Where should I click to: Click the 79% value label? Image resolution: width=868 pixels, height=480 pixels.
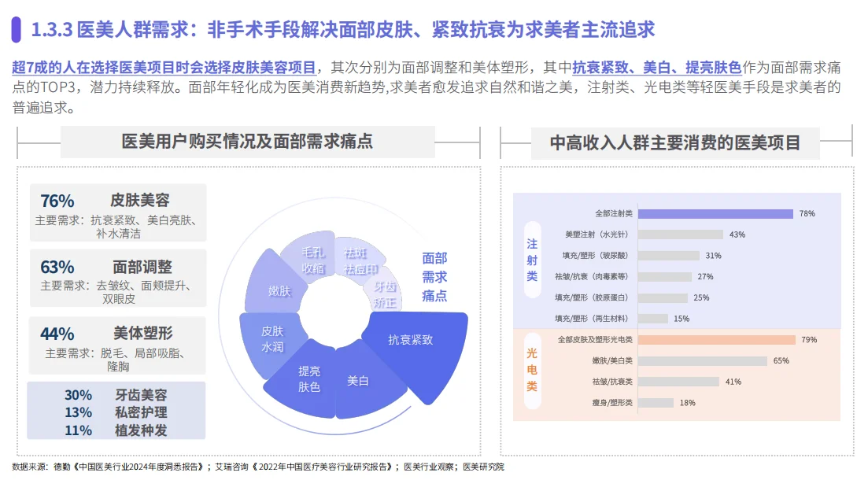click(809, 340)
